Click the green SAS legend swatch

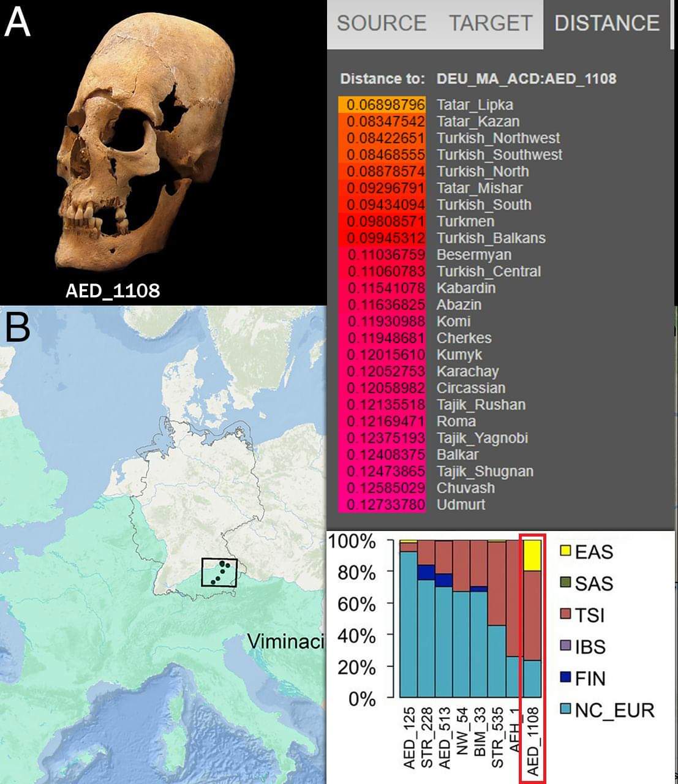565,583
